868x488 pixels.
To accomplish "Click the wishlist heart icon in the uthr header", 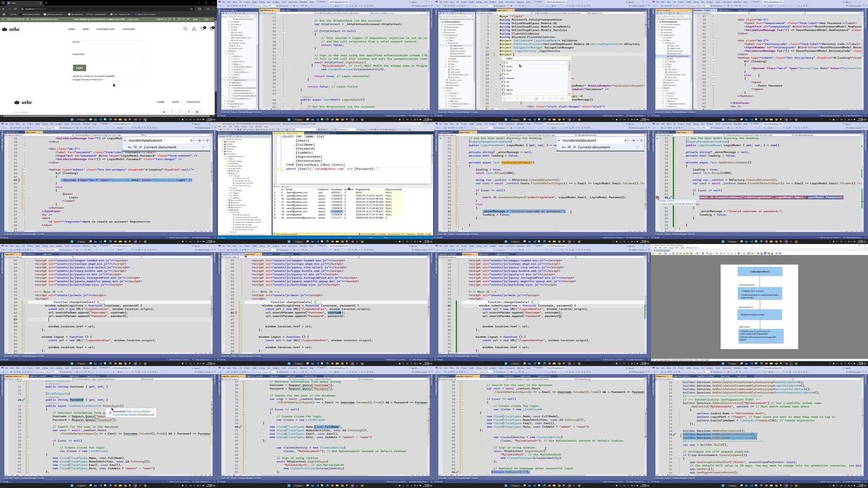I will coord(202,29).
